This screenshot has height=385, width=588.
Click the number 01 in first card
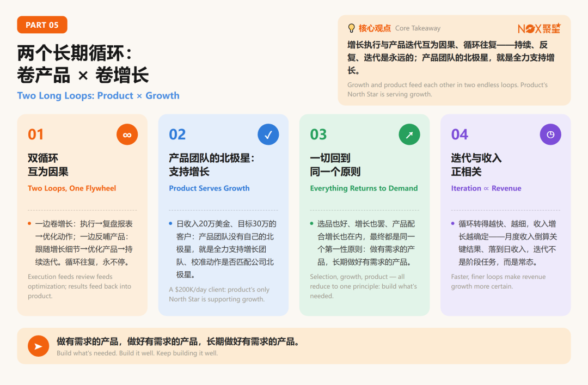click(x=35, y=135)
